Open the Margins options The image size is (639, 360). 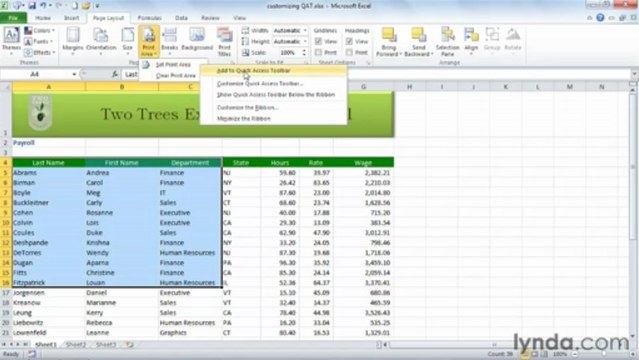click(73, 40)
